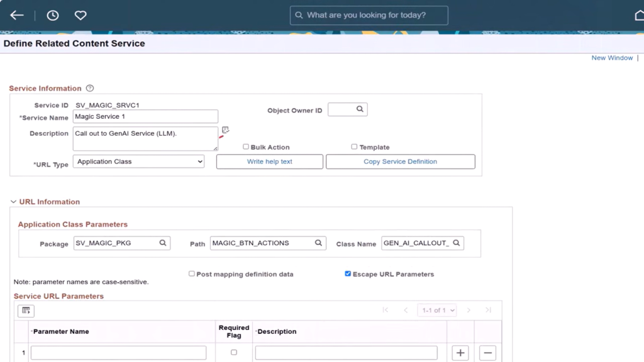This screenshot has height=362, width=644.
Task: Go to first row in parameters grid
Action: [x=386, y=310]
